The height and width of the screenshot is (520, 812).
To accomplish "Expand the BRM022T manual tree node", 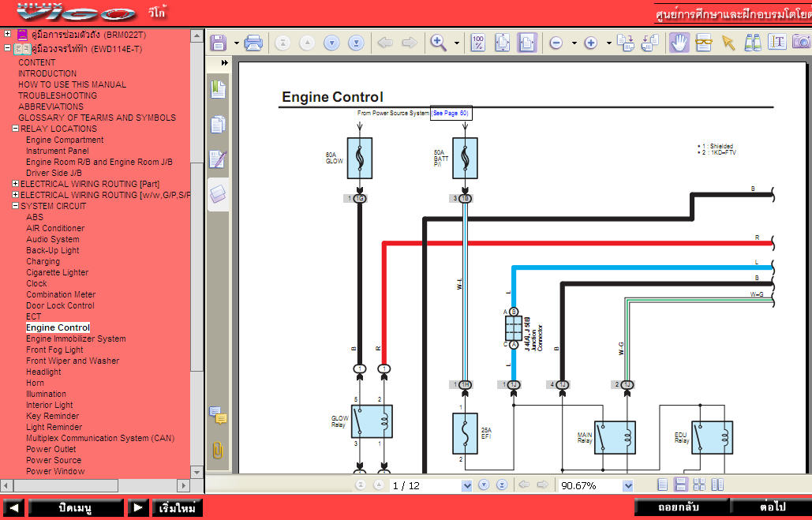I will coord(7,34).
